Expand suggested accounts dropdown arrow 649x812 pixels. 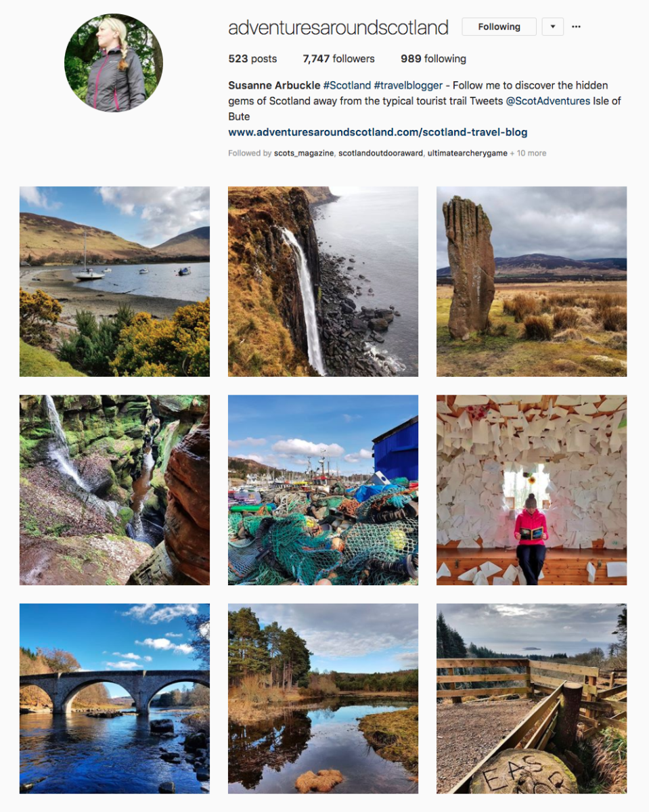[553, 27]
